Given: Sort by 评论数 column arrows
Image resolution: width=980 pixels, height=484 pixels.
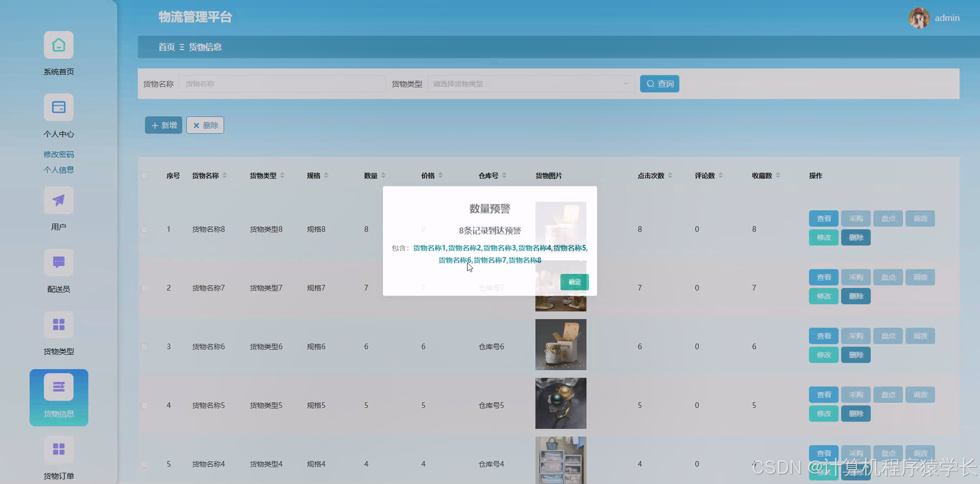Looking at the screenshot, I should 721,176.
